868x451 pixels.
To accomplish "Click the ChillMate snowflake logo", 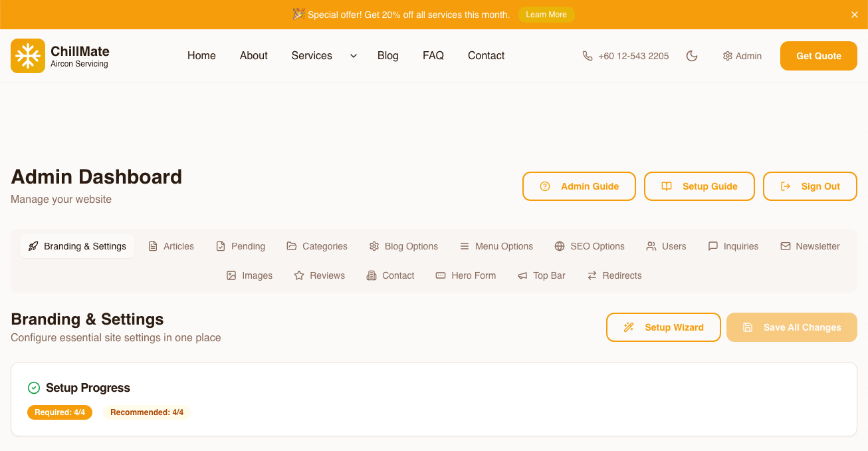I will coord(27,55).
